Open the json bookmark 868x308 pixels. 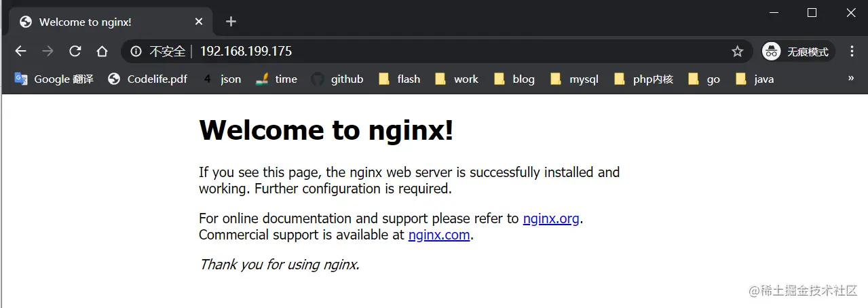tap(221, 79)
